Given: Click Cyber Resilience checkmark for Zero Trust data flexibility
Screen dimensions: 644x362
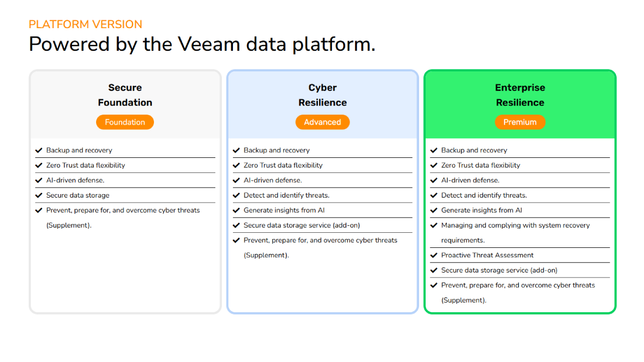Looking at the screenshot, I should pyautogui.click(x=236, y=165).
